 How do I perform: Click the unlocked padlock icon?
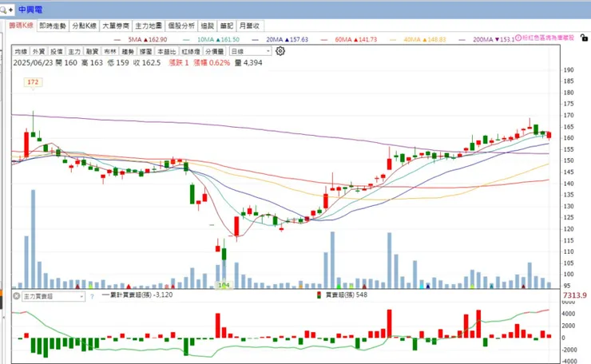584,38
